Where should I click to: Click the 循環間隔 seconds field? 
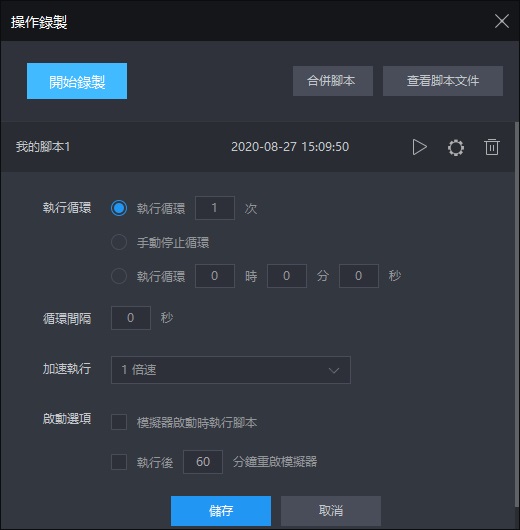tap(131, 318)
